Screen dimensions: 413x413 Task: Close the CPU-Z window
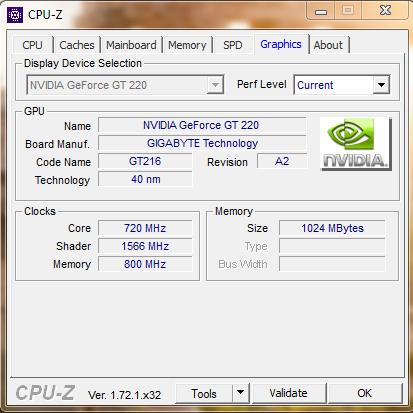(385, 11)
